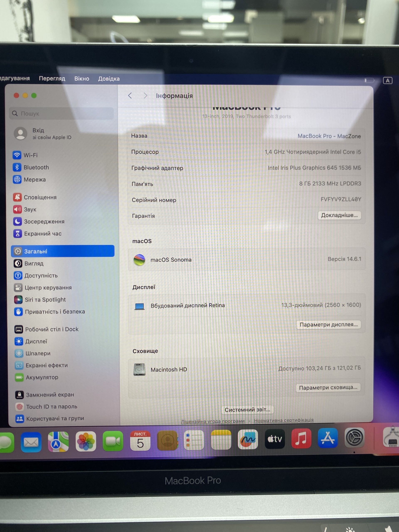Select Зосередження focus settings
Screen dimensions: 399x532
tap(39, 221)
